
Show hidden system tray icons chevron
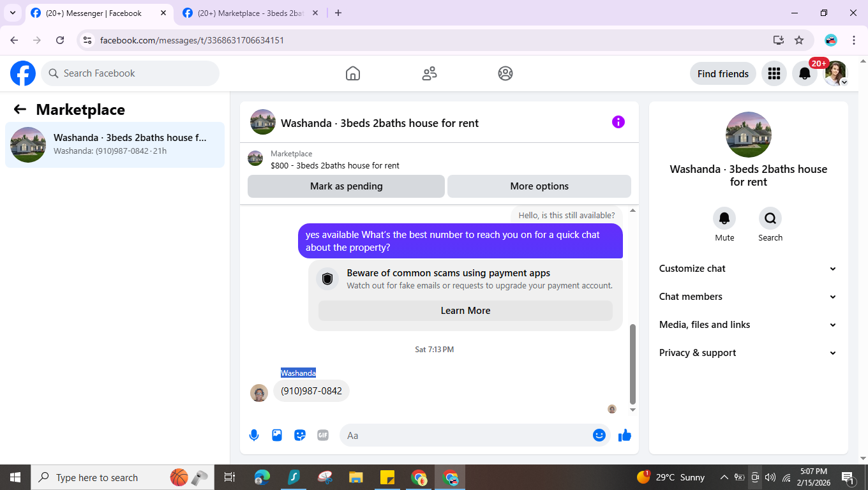[724, 477]
